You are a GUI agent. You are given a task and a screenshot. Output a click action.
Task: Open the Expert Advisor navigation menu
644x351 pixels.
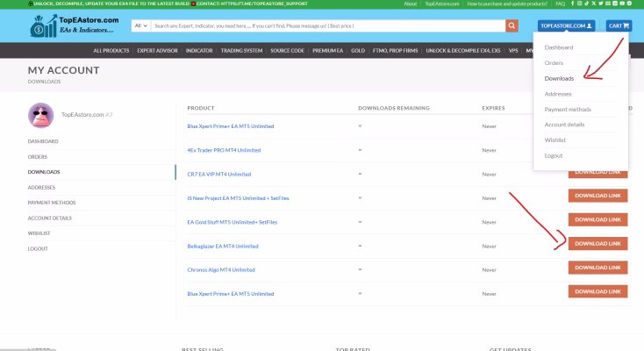point(156,51)
